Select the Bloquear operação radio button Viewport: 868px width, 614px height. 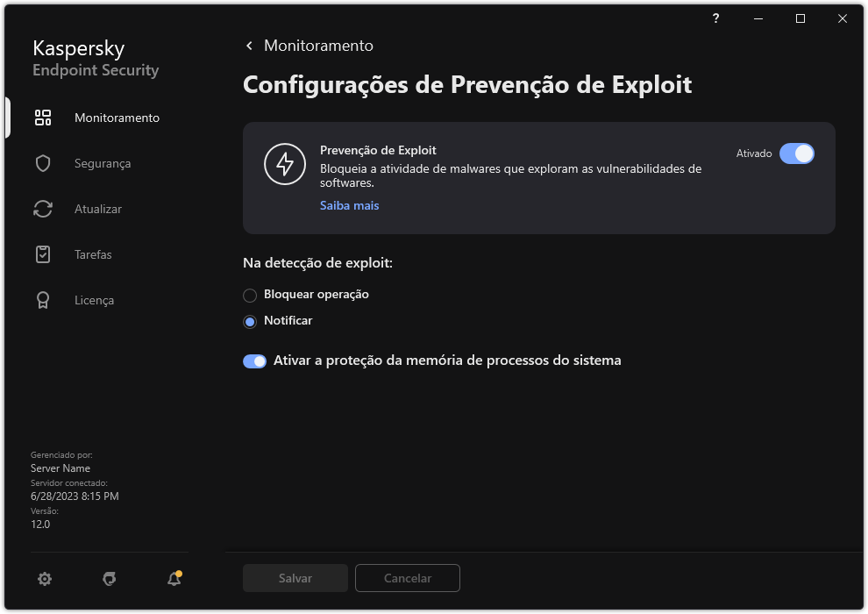click(249, 295)
